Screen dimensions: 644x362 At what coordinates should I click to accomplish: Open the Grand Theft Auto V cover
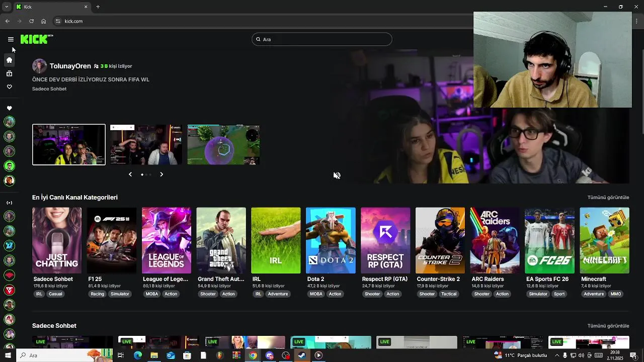coord(221,240)
